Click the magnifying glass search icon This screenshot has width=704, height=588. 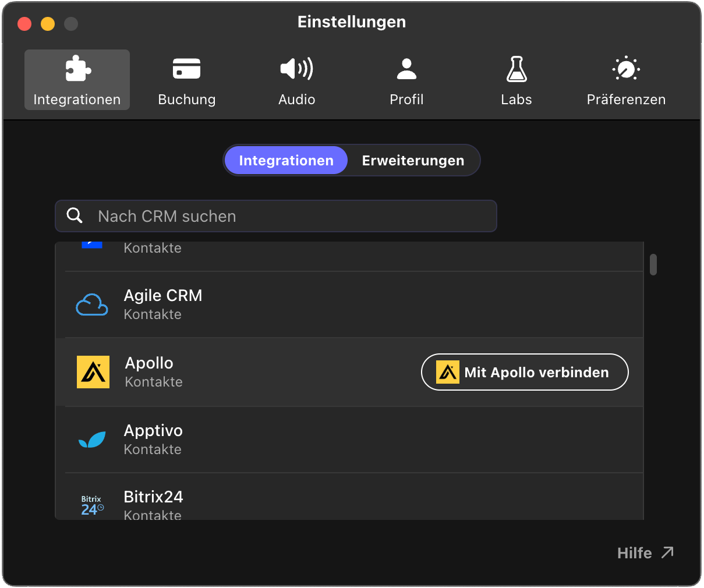(75, 215)
